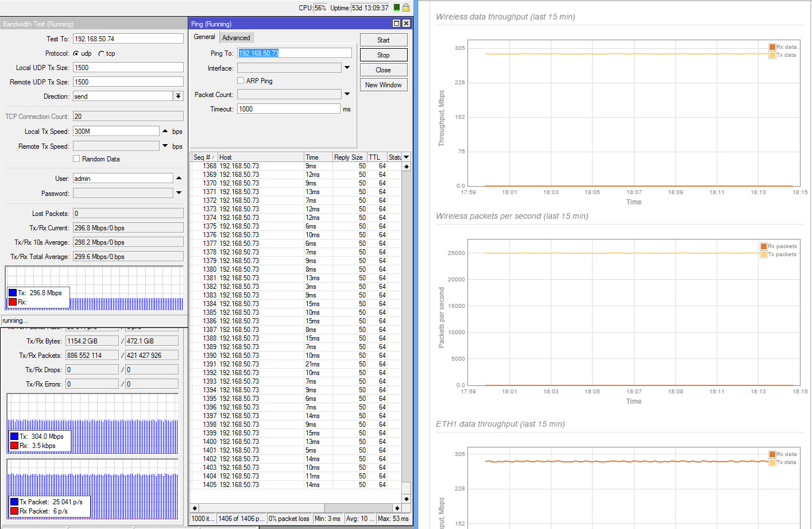Collapse the Local Tx Speed field arrow

coord(165,132)
